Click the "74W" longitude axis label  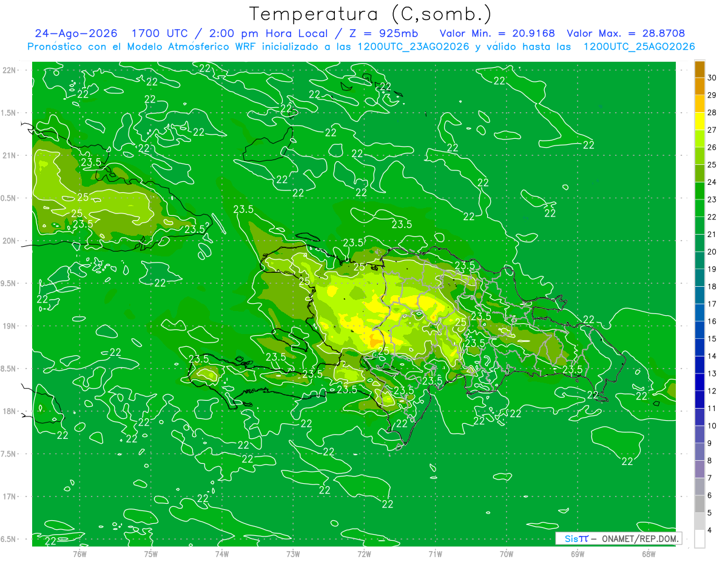(x=222, y=554)
